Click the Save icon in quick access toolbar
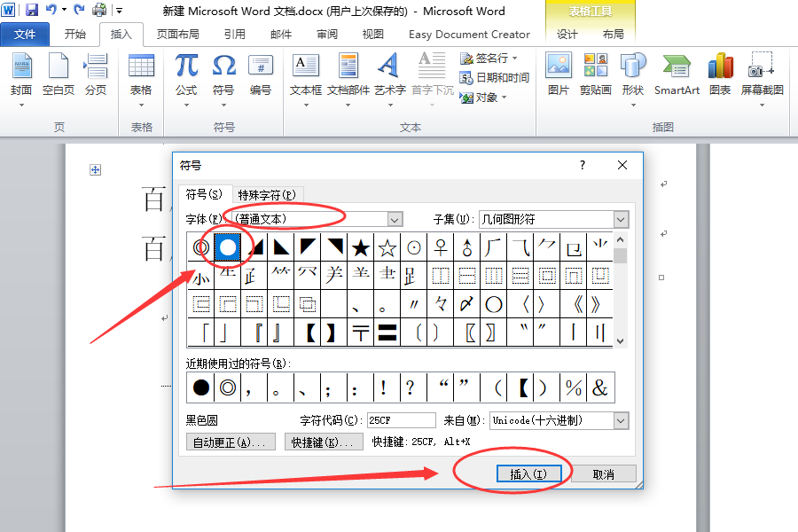This screenshot has height=532, width=798. [x=32, y=10]
